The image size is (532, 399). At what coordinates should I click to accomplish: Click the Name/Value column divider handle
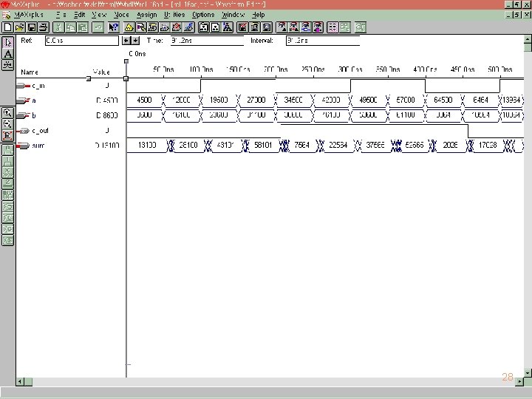click(89, 78)
